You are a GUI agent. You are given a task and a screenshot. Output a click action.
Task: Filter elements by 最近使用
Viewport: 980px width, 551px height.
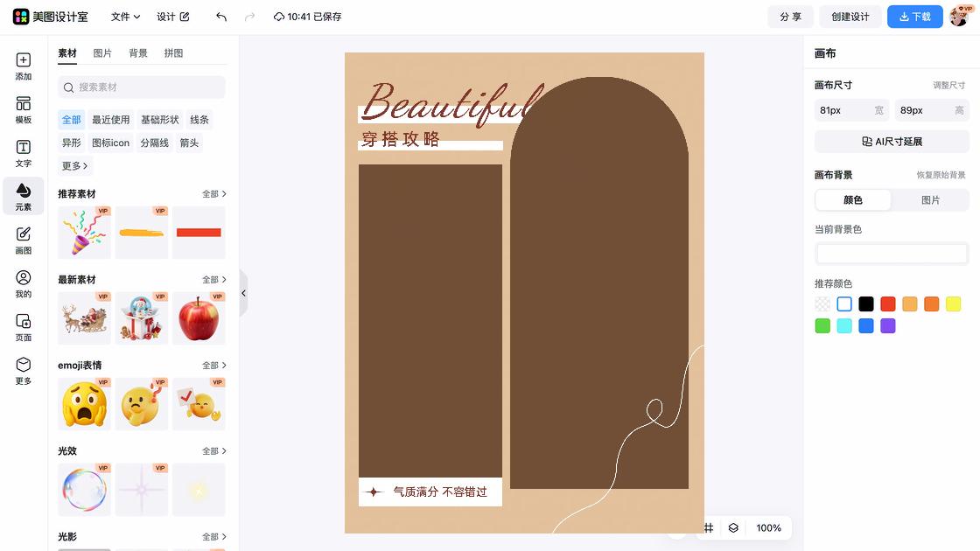(x=110, y=119)
